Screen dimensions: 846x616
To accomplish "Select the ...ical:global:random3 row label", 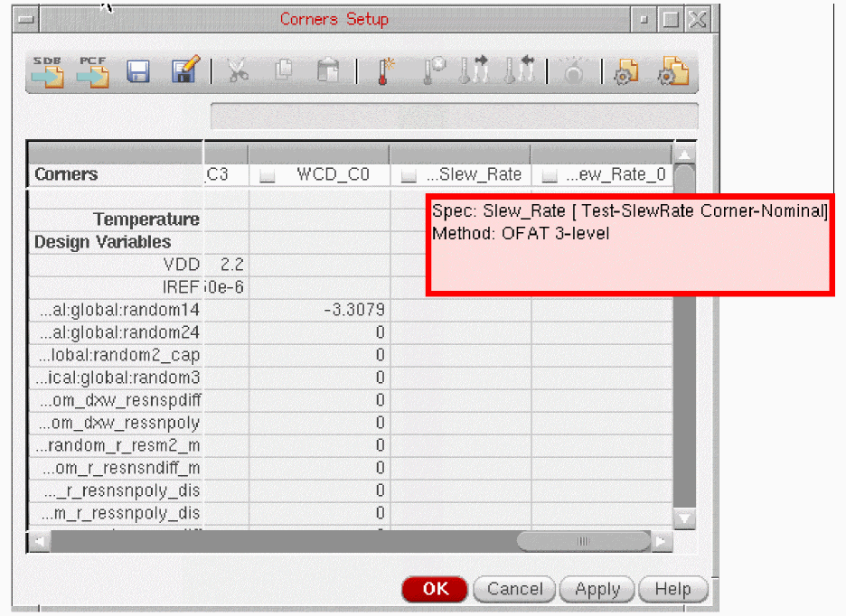I will (x=117, y=378).
